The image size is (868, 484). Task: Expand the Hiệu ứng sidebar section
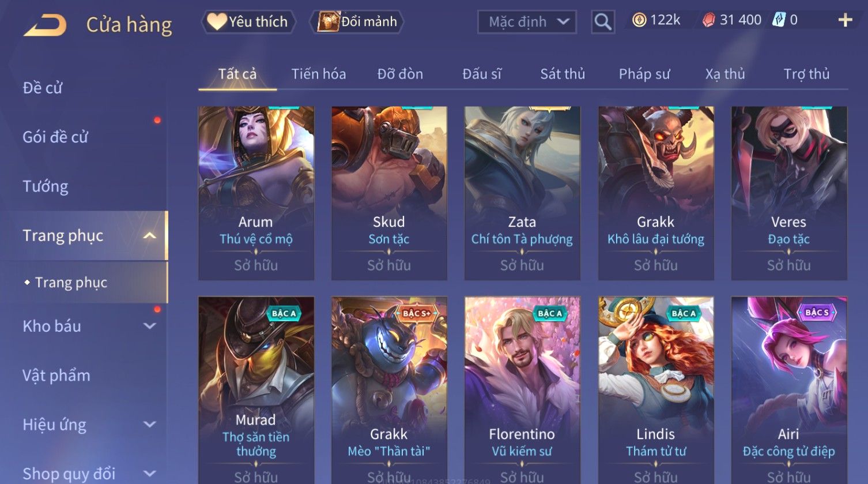pyautogui.click(x=150, y=425)
